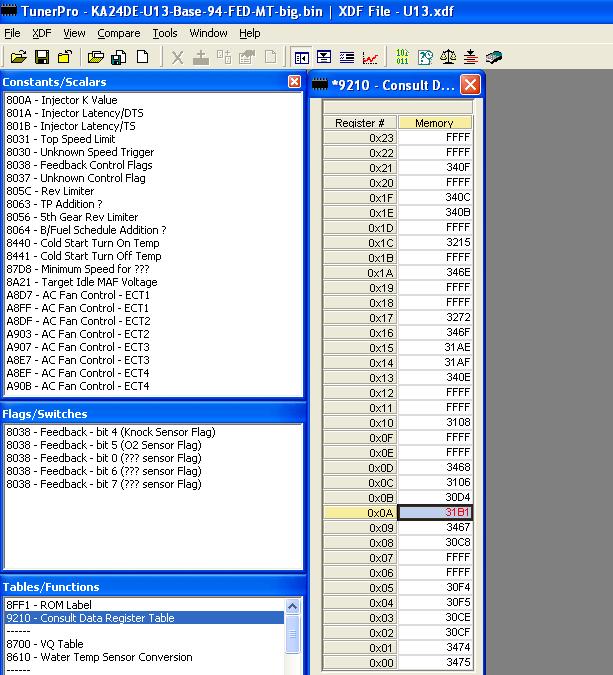Click the red lines with arrow icon

(471, 57)
